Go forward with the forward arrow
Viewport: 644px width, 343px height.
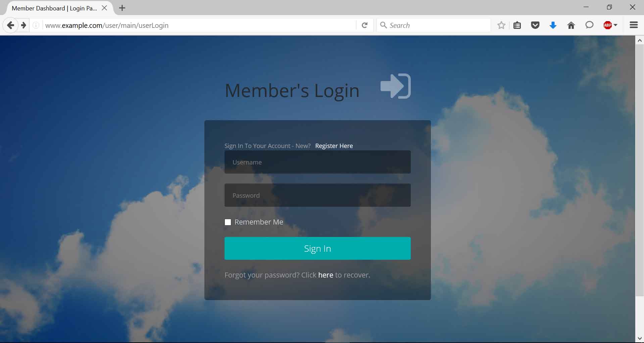click(23, 25)
